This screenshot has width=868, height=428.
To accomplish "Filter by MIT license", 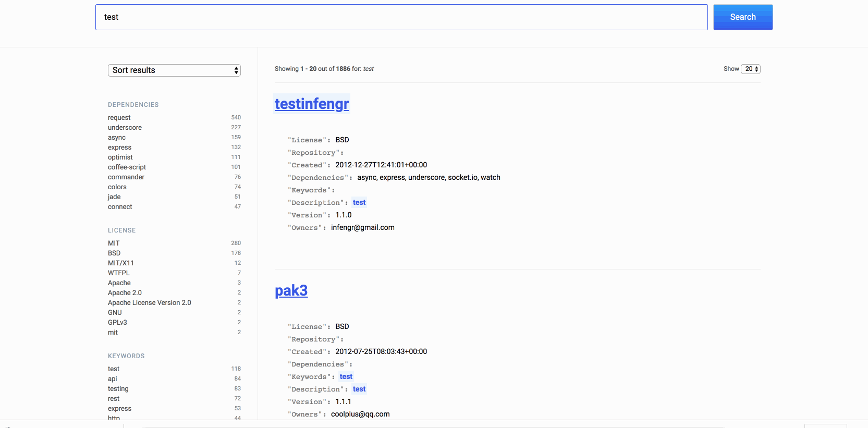I will pos(114,243).
